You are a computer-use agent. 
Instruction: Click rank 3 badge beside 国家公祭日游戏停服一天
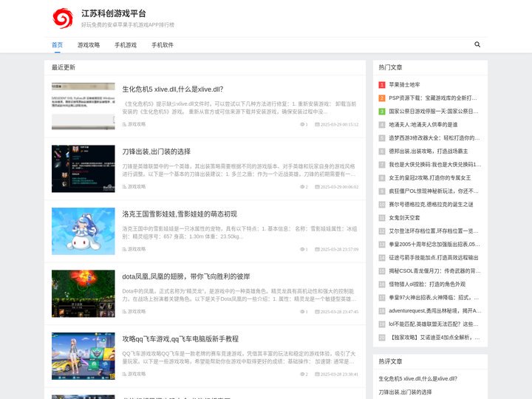(382, 112)
